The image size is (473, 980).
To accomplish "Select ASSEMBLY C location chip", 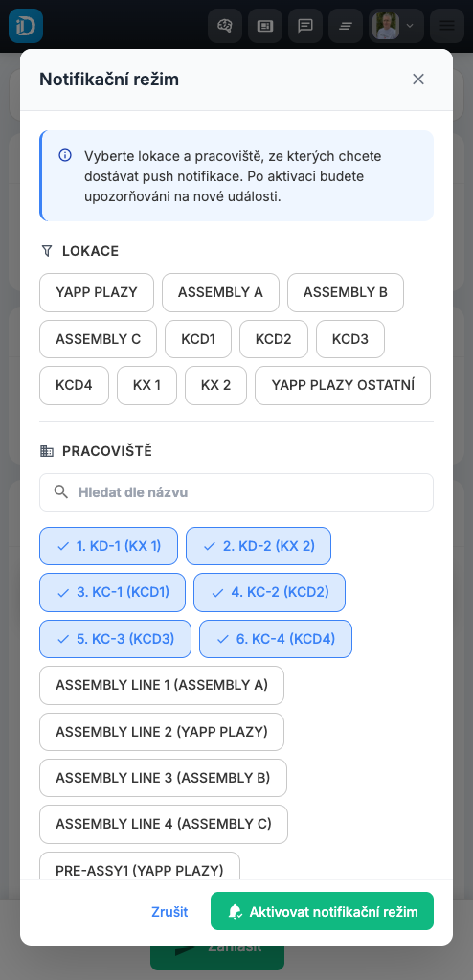I will click(98, 339).
